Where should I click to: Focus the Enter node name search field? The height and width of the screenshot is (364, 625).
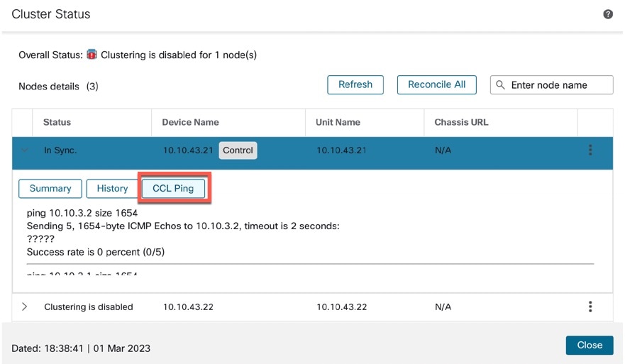click(x=552, y=85)
